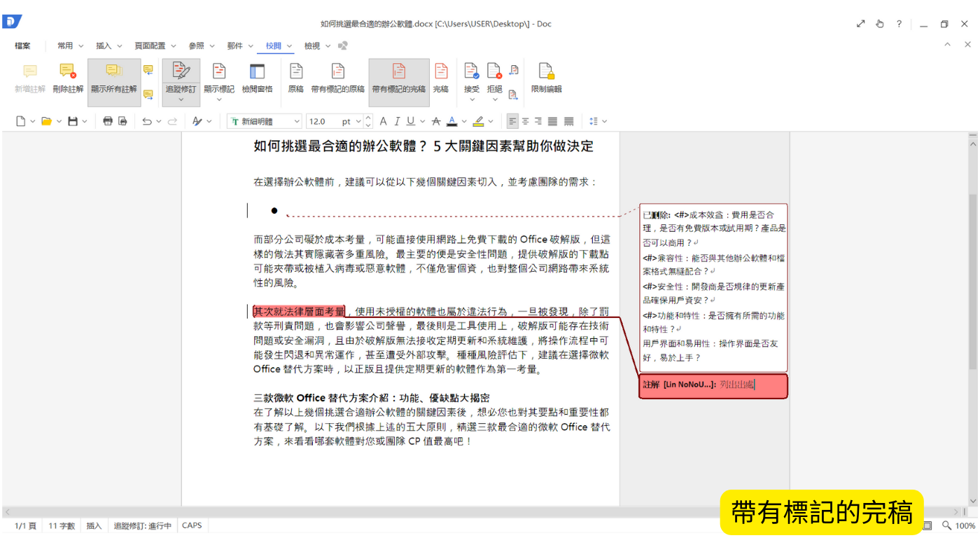Jump to the next comment icon

148,95
